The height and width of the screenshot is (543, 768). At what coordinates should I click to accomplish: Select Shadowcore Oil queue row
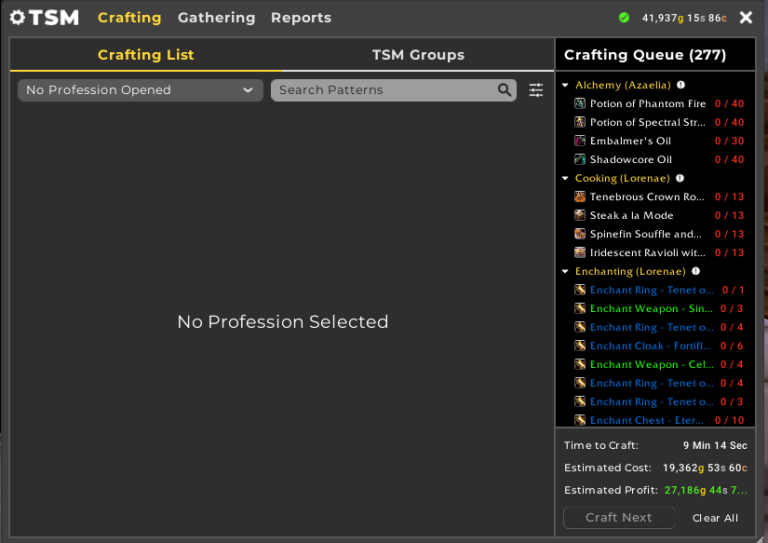[x=655, y=159]
